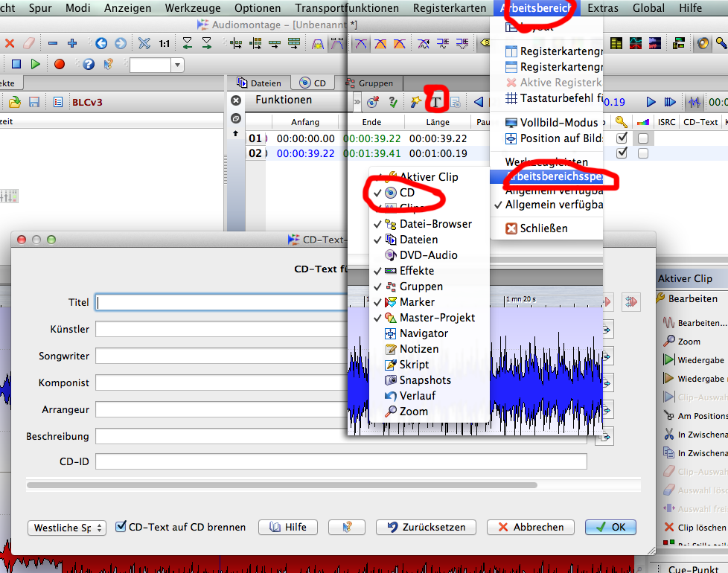The image size is (728, 573).
Task: Click the blue minus zoom-out icon
Action: coord(52,44)
